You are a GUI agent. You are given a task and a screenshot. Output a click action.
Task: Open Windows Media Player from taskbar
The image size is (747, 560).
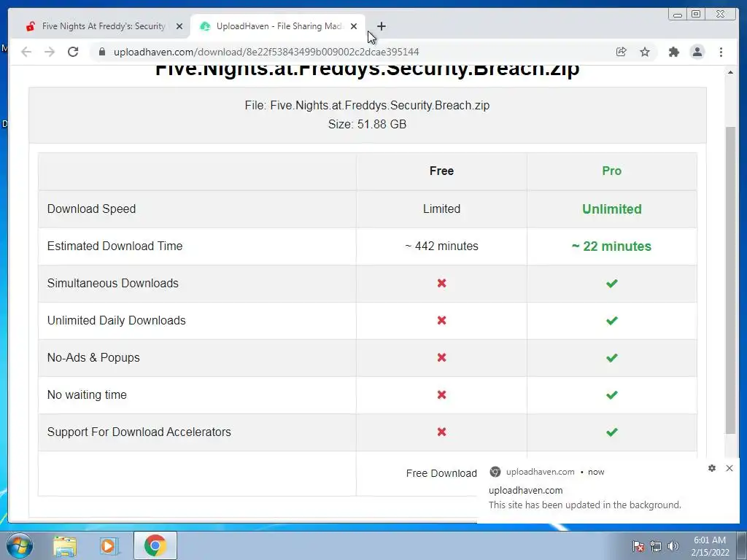pos(109,545)
